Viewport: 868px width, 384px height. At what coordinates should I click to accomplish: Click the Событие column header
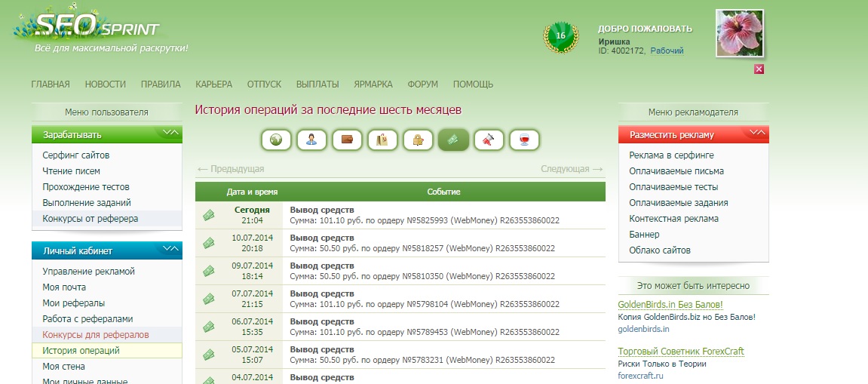pyautogui.click(x=443, y=192)
